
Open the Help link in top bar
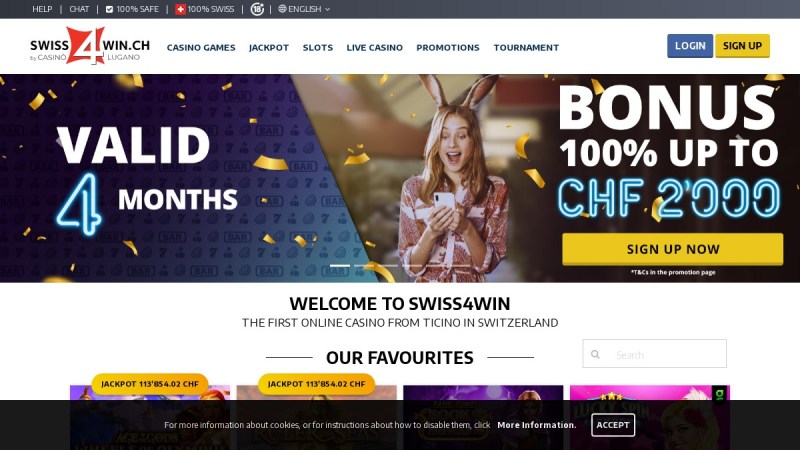[42, 9]
